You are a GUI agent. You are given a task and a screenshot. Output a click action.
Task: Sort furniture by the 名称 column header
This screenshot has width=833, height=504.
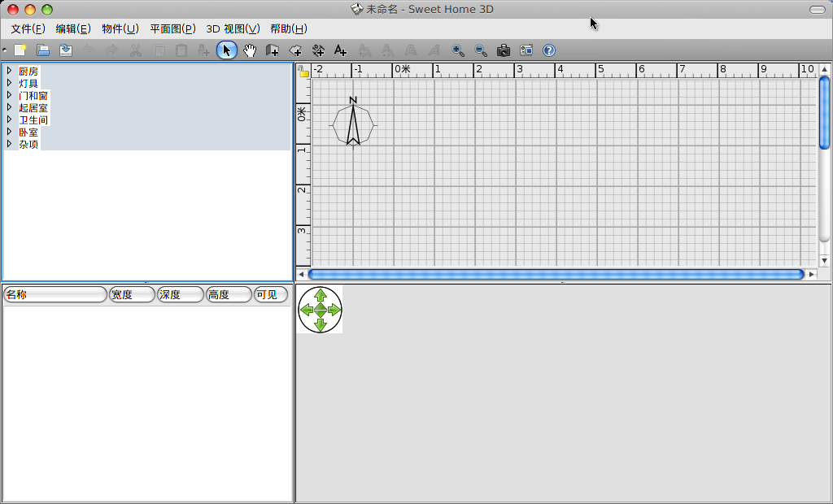click(55, 294)
